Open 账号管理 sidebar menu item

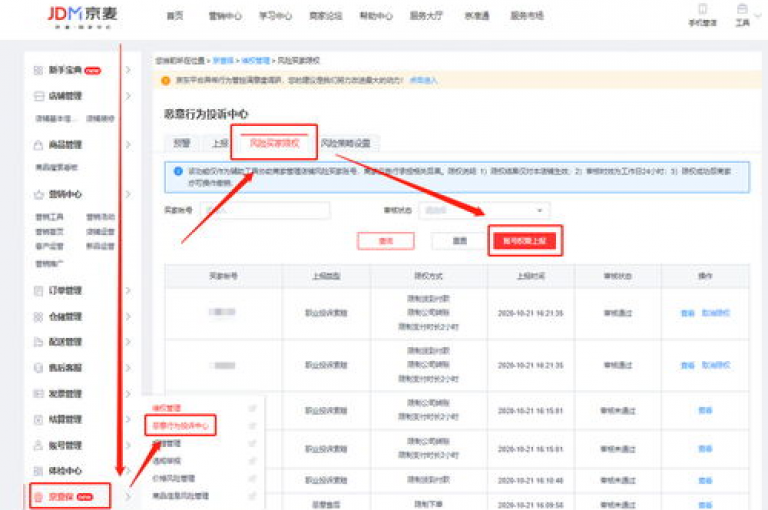coord(65,446)
